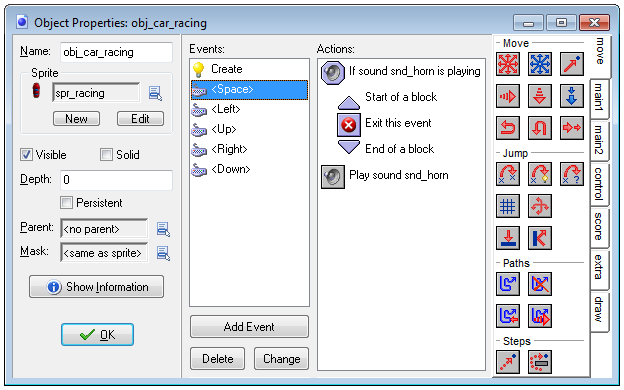Viewport: 624px width, 390px height.
Task: Select the <Space> keyboard event
Action: click(249, 89)
